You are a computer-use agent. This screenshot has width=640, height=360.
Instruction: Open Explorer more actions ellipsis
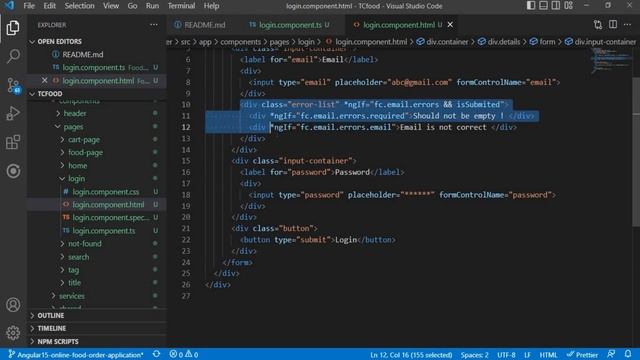pos(153,25)
